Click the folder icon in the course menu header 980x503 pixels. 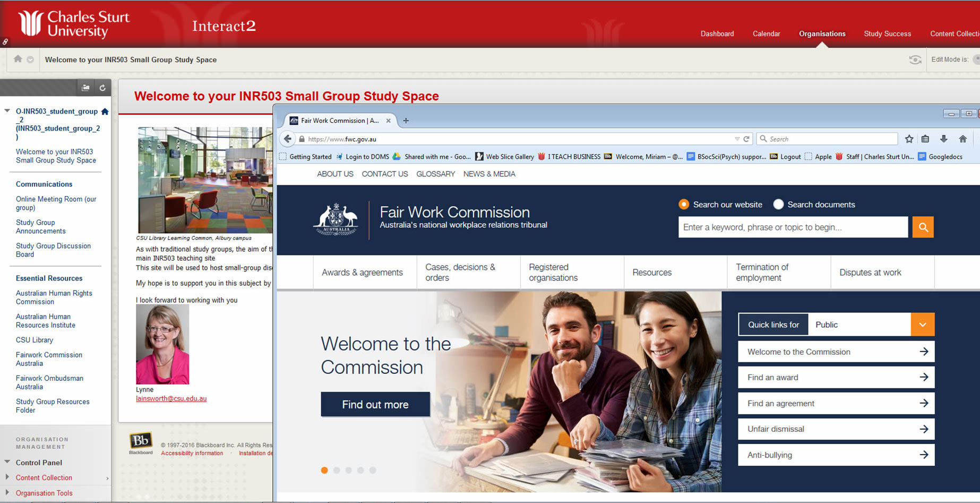(x=85, y=88)
